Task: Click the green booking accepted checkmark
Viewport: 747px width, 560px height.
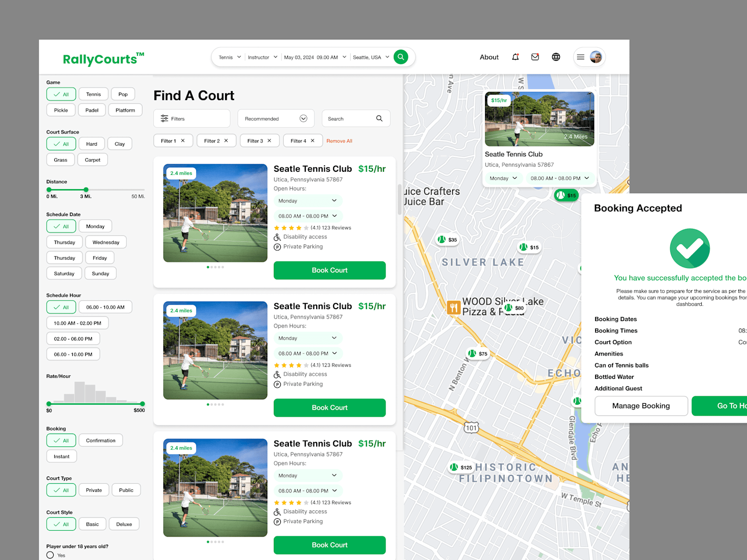Action: point(690,248)
